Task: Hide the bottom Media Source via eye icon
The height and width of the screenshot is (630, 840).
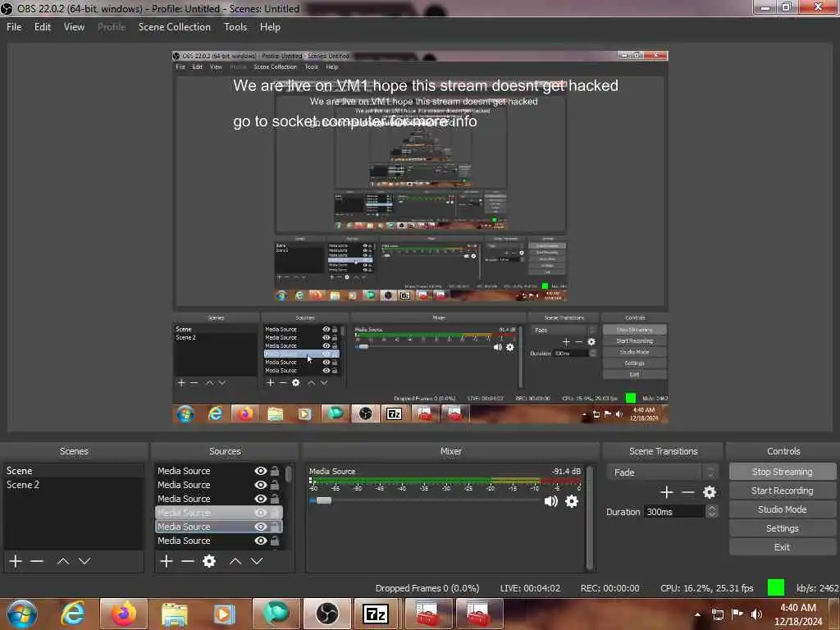Action: click(260, 541)
